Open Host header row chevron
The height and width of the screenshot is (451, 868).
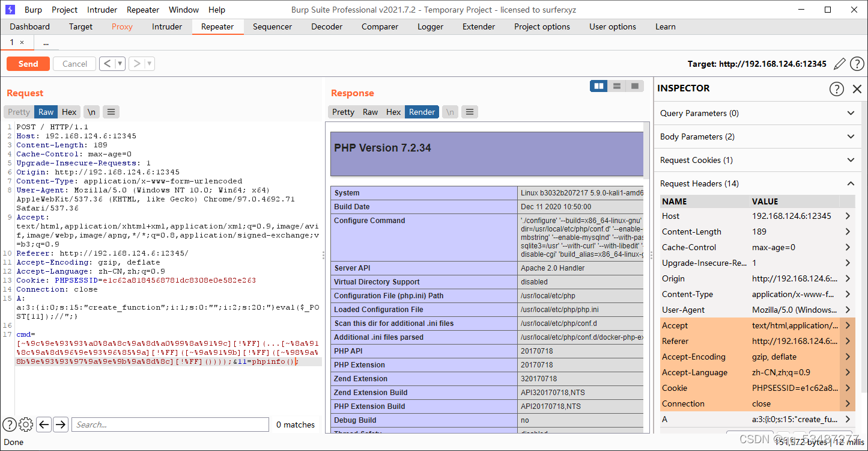tap(848, 216)
